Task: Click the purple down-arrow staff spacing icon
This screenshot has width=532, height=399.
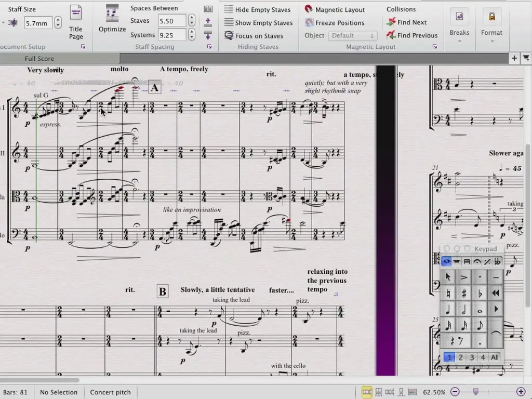Action: tap(208, 35)
